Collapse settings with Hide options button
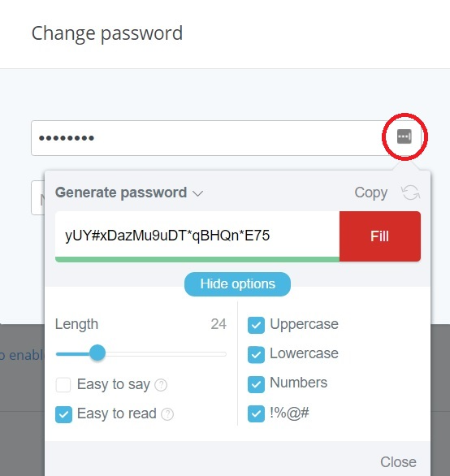Image resolution: width=450 pixels, height=476 pixels. (237, 284)
